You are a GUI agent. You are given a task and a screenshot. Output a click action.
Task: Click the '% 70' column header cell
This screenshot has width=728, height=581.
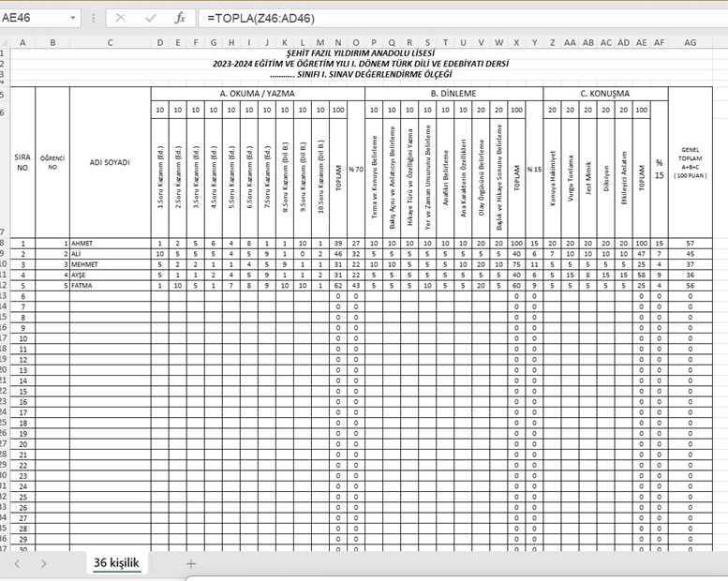(x=356, y=170)
